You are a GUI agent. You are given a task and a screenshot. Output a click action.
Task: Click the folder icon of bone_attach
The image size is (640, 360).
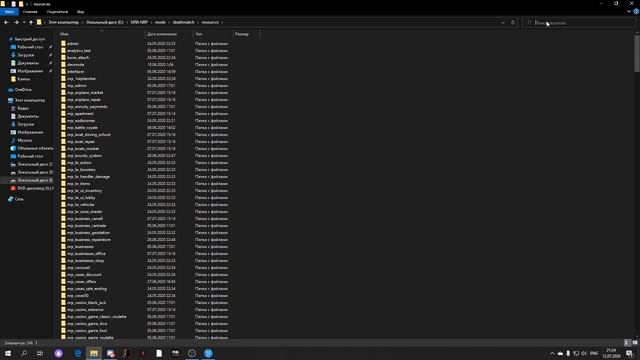63,58
